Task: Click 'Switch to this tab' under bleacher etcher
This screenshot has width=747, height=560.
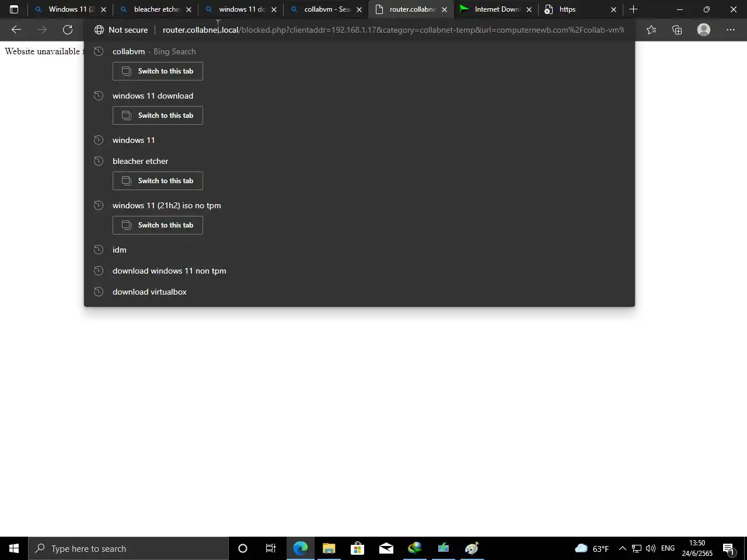Action: pyautogui.click(x=158, y=181)
